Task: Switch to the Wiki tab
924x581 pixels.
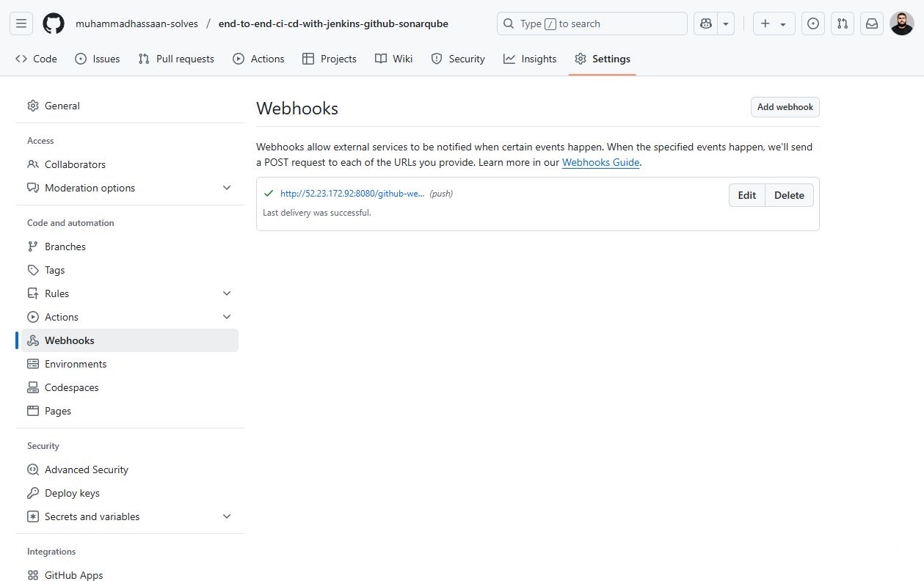Action: point(394,59)
